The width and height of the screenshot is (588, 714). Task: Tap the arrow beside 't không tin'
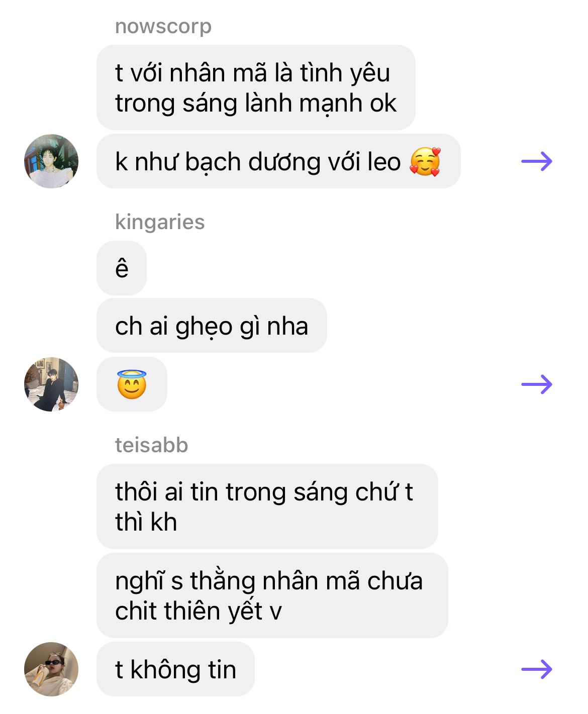tap(537, 669)
